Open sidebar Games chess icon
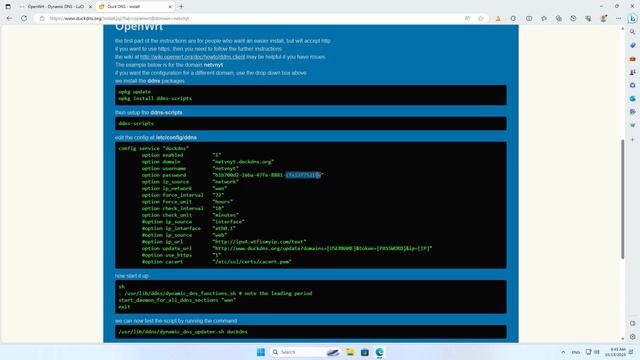 tap(632, 72)
